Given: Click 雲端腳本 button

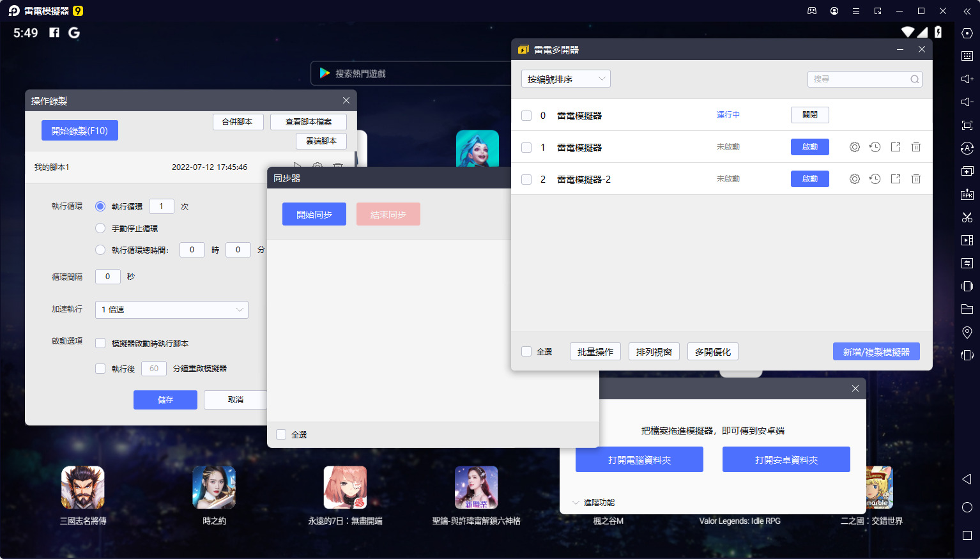Looking at the screenshot, I should 321,141.
